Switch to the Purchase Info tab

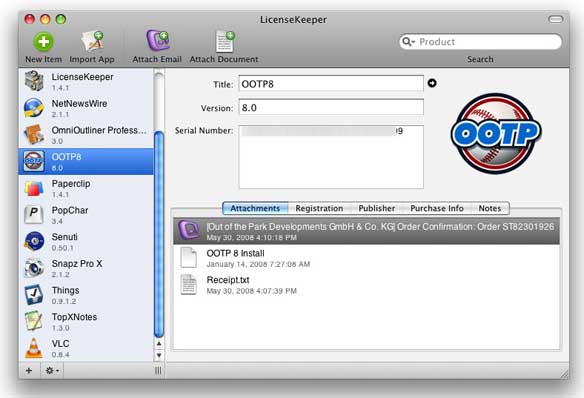click(437, 208)
